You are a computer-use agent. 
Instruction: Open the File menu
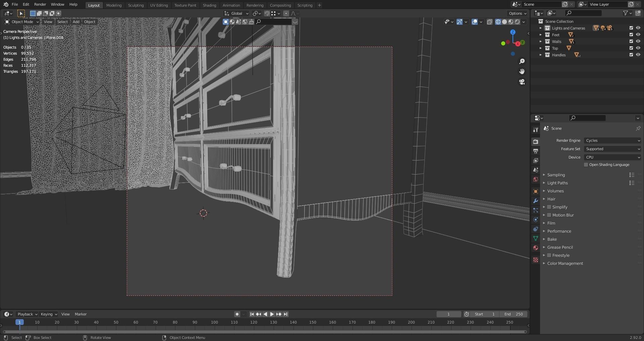point(15,5)
